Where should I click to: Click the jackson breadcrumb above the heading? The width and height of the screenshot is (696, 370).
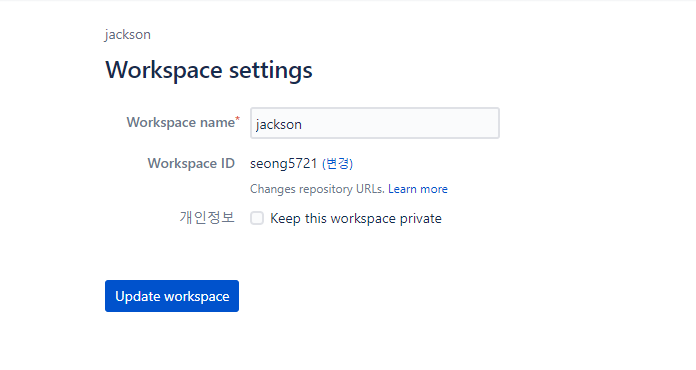[x=128, y=35]
